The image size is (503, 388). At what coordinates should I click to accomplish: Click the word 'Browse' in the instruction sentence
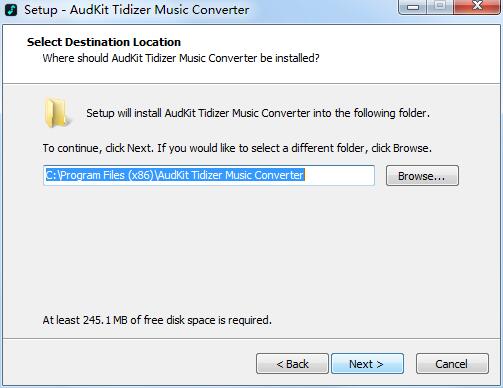411,148
